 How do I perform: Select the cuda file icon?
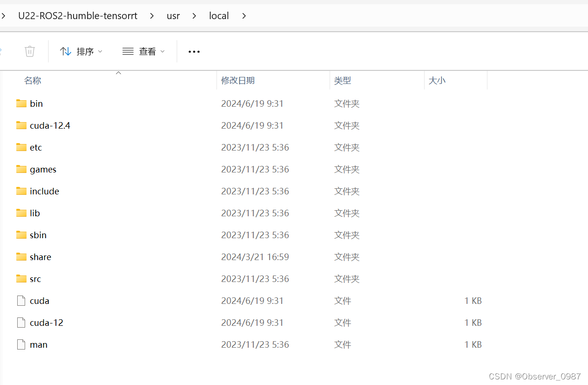(x=21, y=301)
